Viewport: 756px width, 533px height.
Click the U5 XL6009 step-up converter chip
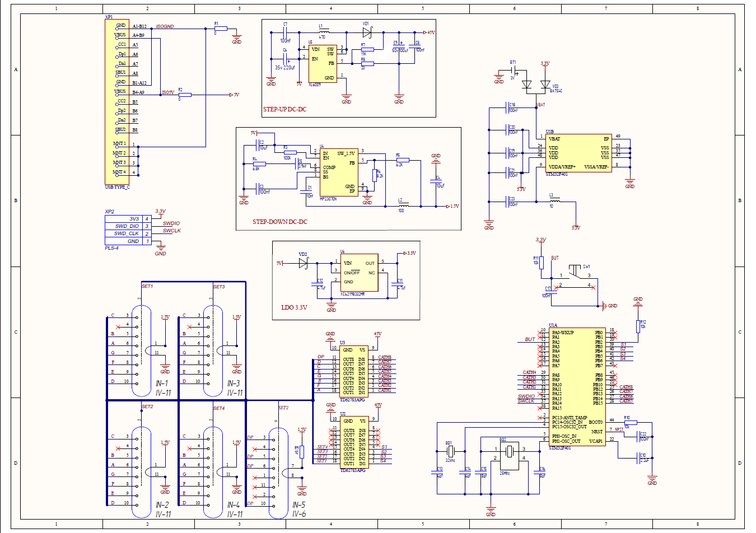pos(323,64)
